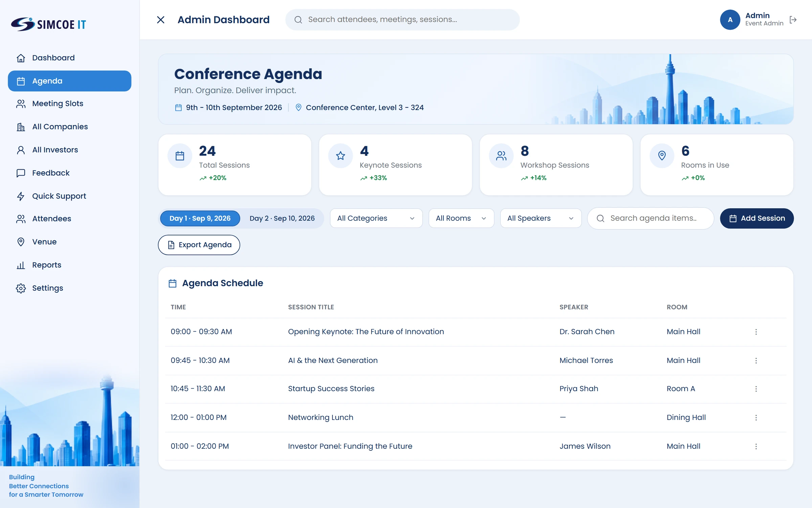Click the James Wilson speaker name
812x508 pixels.
pyautogui.click(x=585, y=446)
